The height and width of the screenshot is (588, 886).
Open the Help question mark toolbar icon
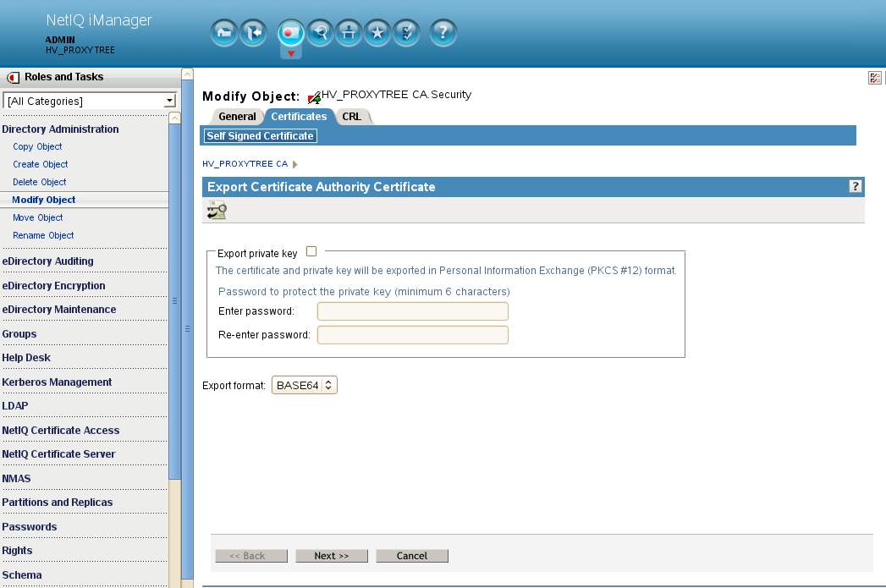443,33
